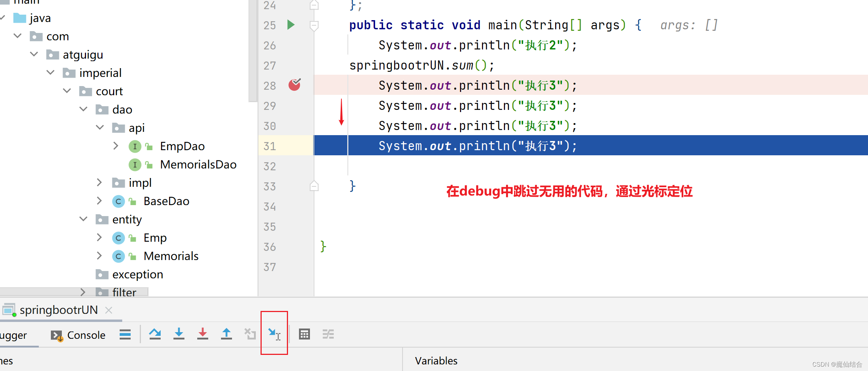This screenshot has width=868, height=371.
Task: Click the fold marker at line 24
Action: click(x=314, y=5)
